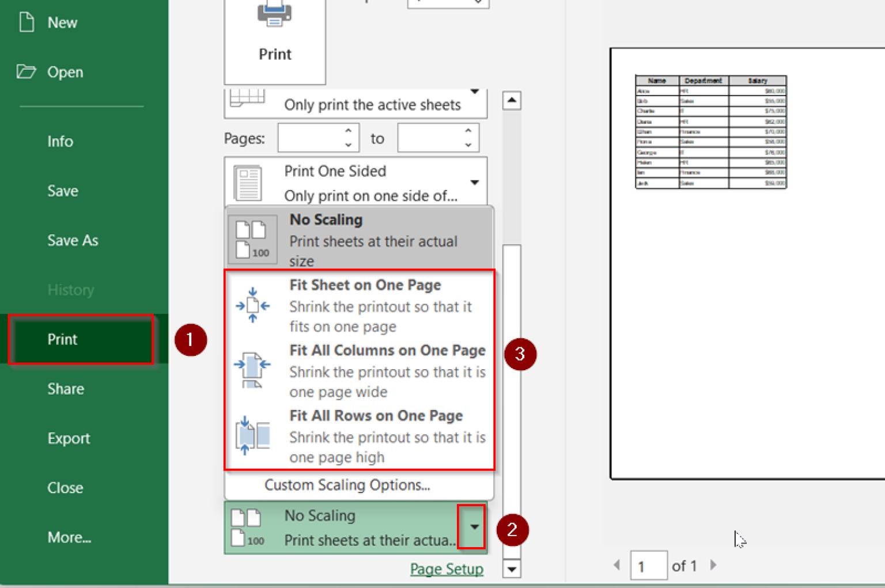Open the No Scaling dropdown arrow
The image size is (885, 588).
(472, 527)
